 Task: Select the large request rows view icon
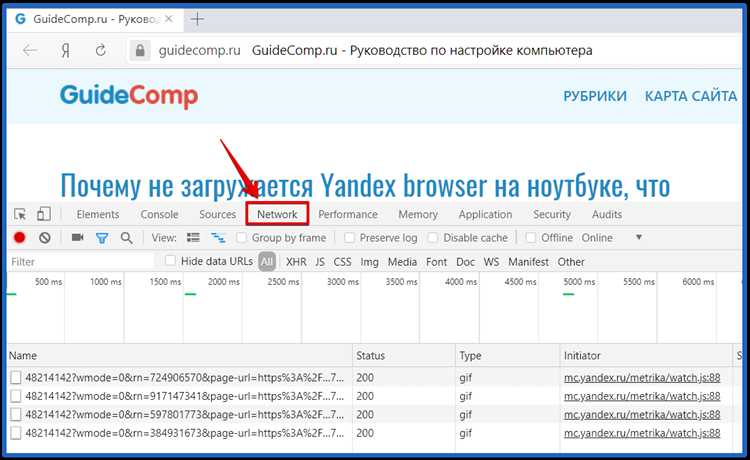point(193,238)
